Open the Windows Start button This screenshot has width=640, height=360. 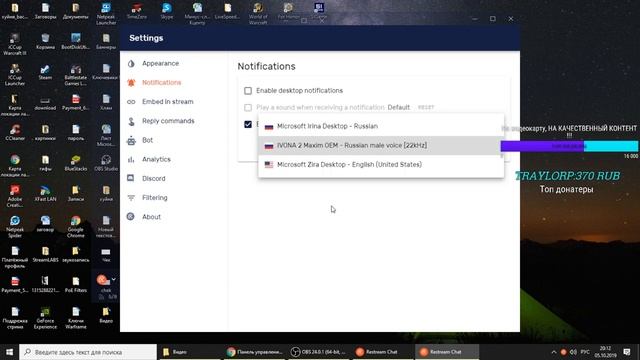9,352
